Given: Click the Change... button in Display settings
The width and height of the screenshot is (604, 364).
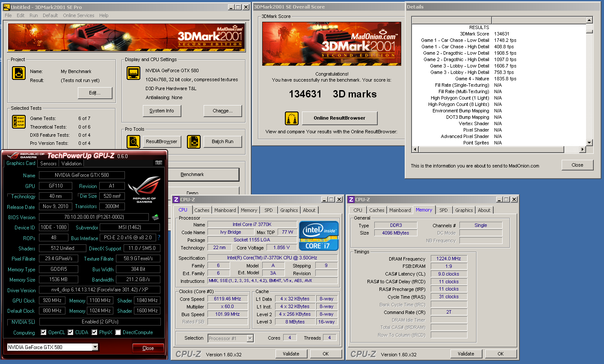Looking at the screenshot, I should pos(223,111).
